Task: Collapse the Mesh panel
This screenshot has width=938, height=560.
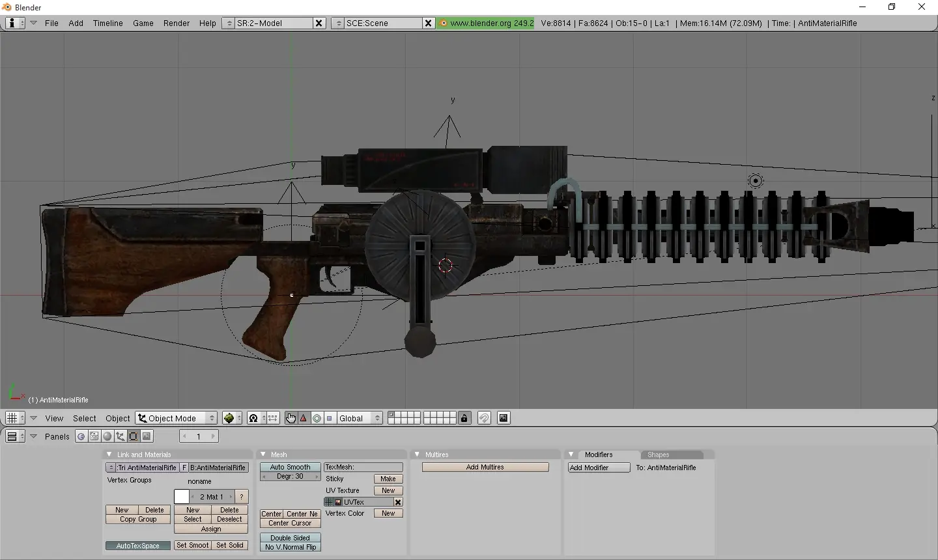Action: pyautogui.click(x=263, y=455)
